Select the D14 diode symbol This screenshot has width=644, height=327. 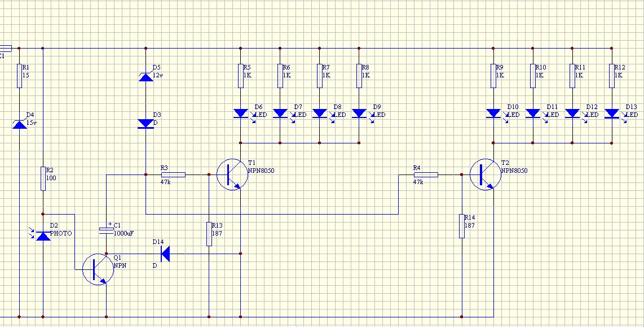[x=165, y=254]
